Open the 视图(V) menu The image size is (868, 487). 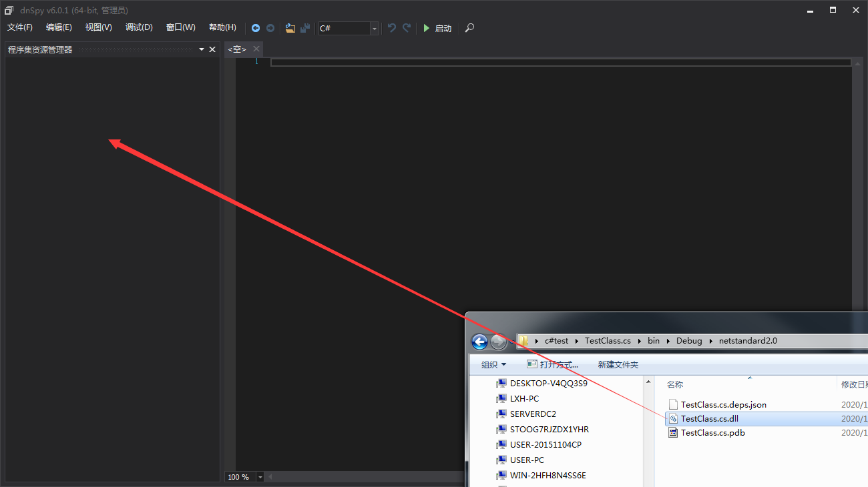click(98, 27)
